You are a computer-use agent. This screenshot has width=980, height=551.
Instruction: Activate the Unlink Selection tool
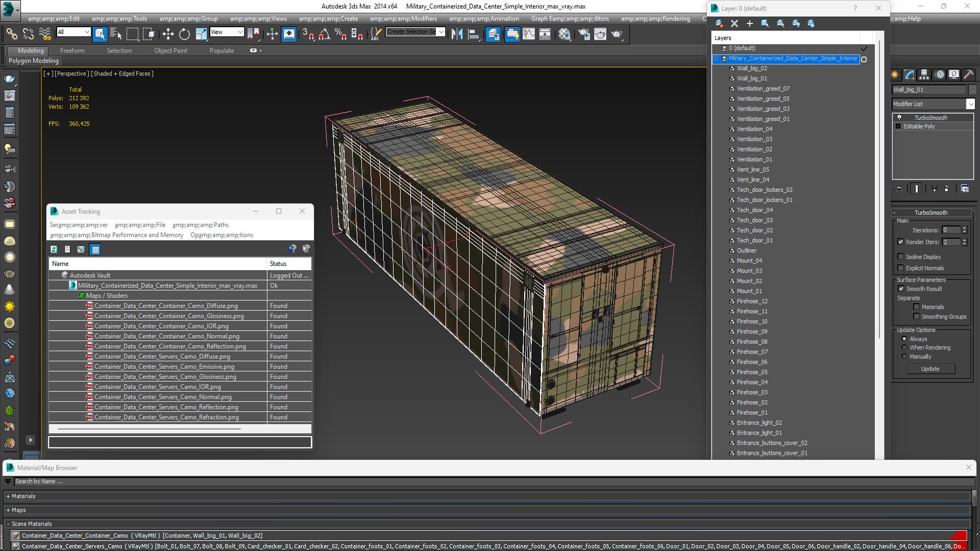[28, 34]
